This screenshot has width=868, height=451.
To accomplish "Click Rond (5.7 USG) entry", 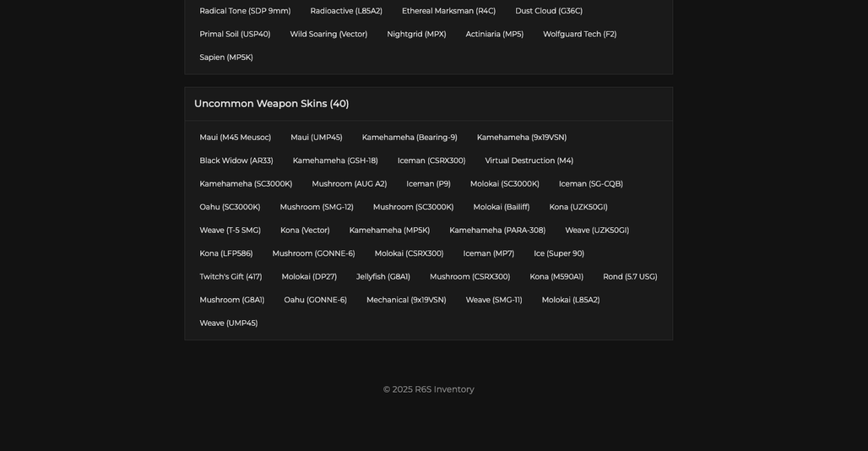I will pos(630,277).
